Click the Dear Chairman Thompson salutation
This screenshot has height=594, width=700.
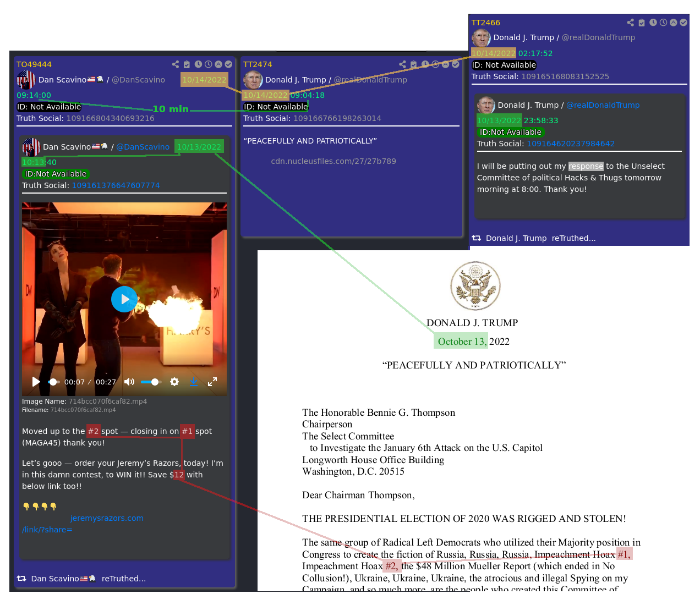pos(358,495)
